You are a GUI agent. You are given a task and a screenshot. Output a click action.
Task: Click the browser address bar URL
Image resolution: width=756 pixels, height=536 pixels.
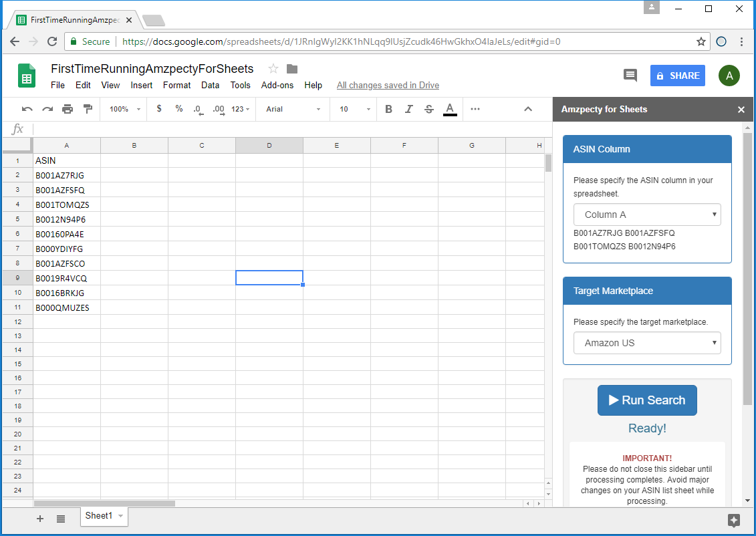(x=342, y=41)
